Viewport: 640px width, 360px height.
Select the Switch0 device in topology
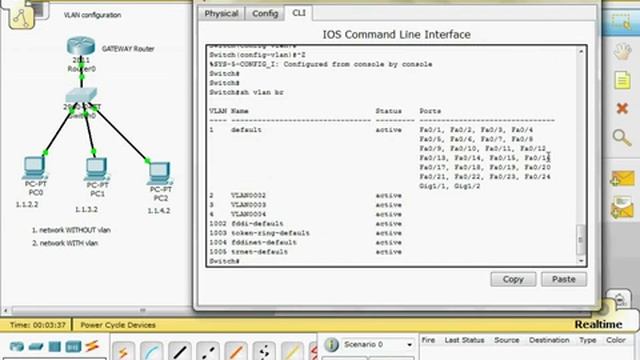coord(81,96)
